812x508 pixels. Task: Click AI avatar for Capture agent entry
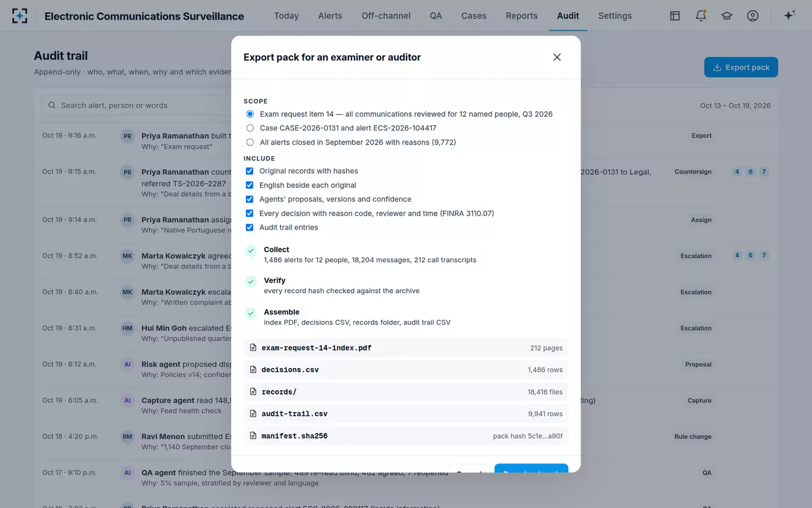coord(127,401)
